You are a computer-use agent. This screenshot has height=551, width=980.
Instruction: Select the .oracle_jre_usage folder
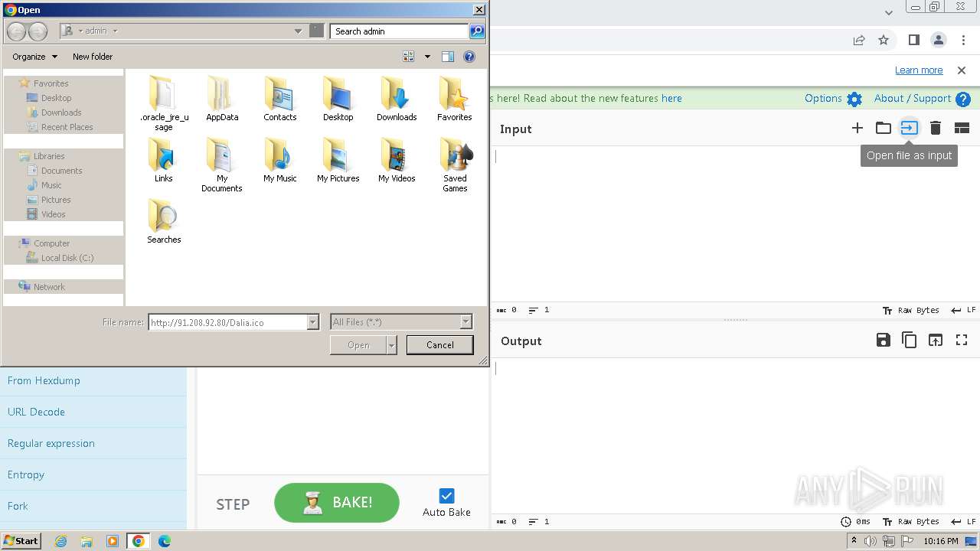click(164, 103)
